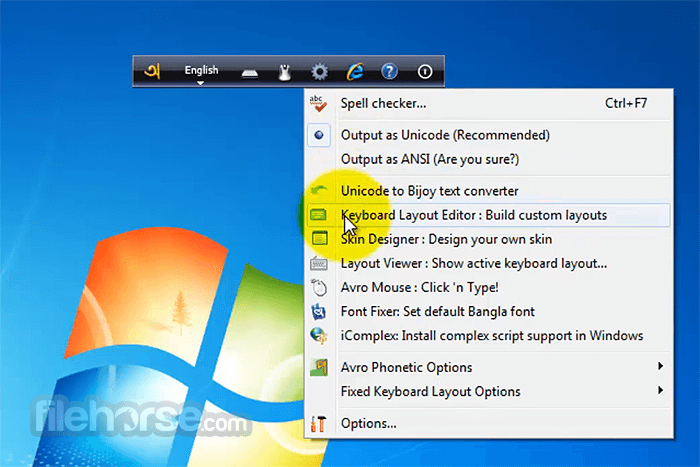Click the Avro logo icon on the top bar
Viewport: 700px width, 467px height.
click(152, 71)
